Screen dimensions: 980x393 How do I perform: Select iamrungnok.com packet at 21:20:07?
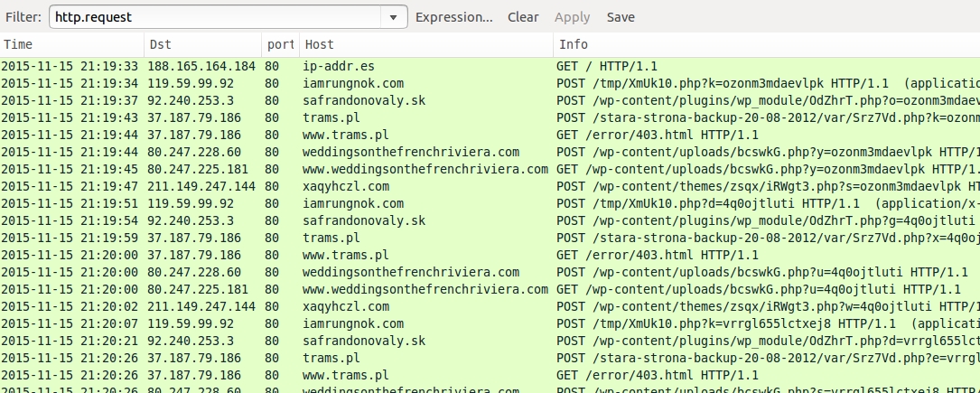pyautogui.click(x=352, y=323)
